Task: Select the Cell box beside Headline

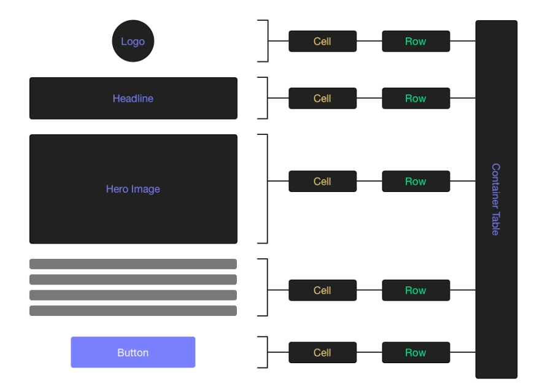Action: (322, 98)
